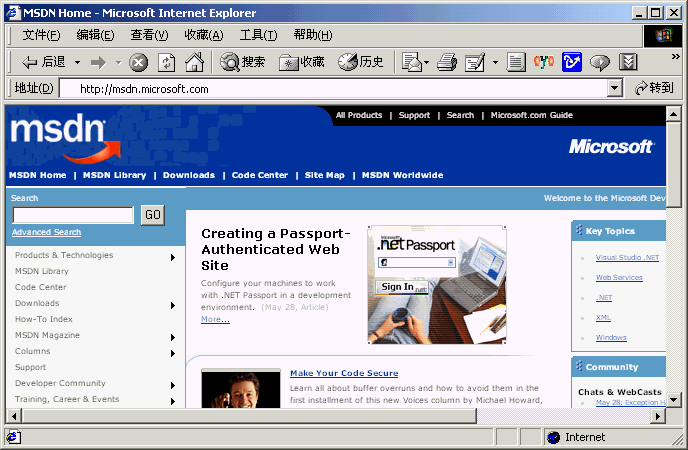
Task: Click the Stop loading icon
Action: (x=138, y=62)
